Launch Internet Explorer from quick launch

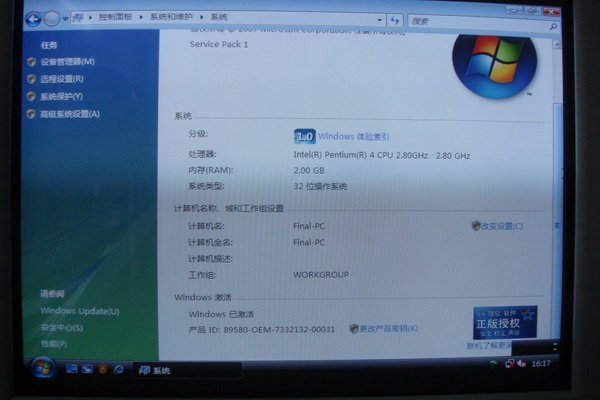(119, 369)
